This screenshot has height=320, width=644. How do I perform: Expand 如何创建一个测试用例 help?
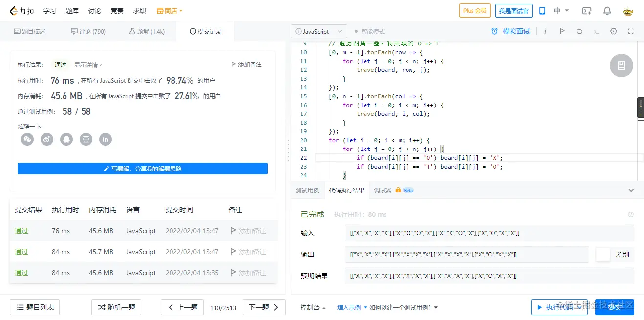tap(404, 307)
